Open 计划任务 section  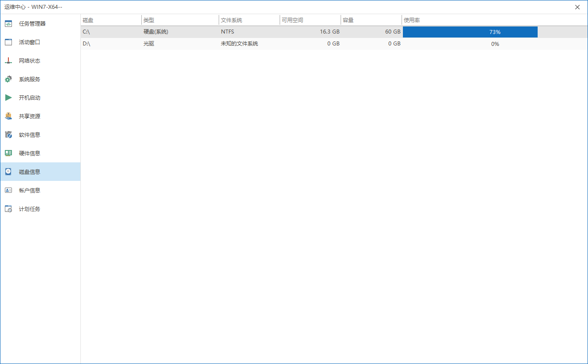point(40,209)
